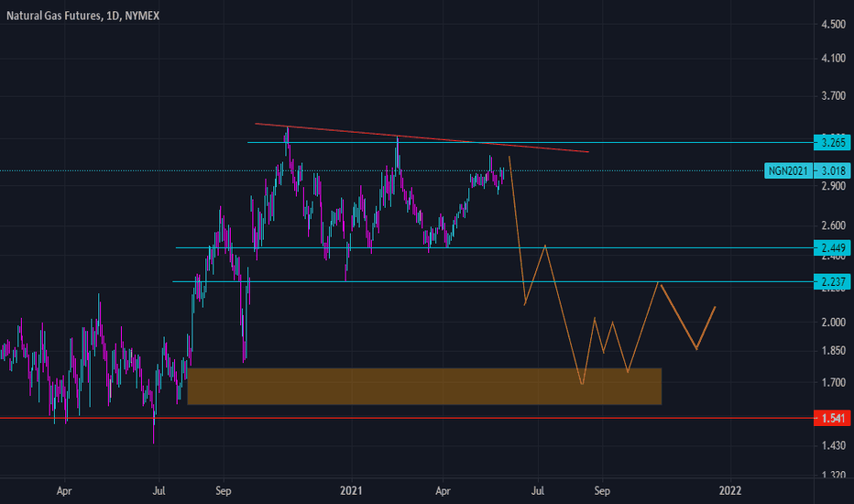This screenshot has height=504, width=854.
Task: Click the red 1.541 price label
Action: coord(832,419)
